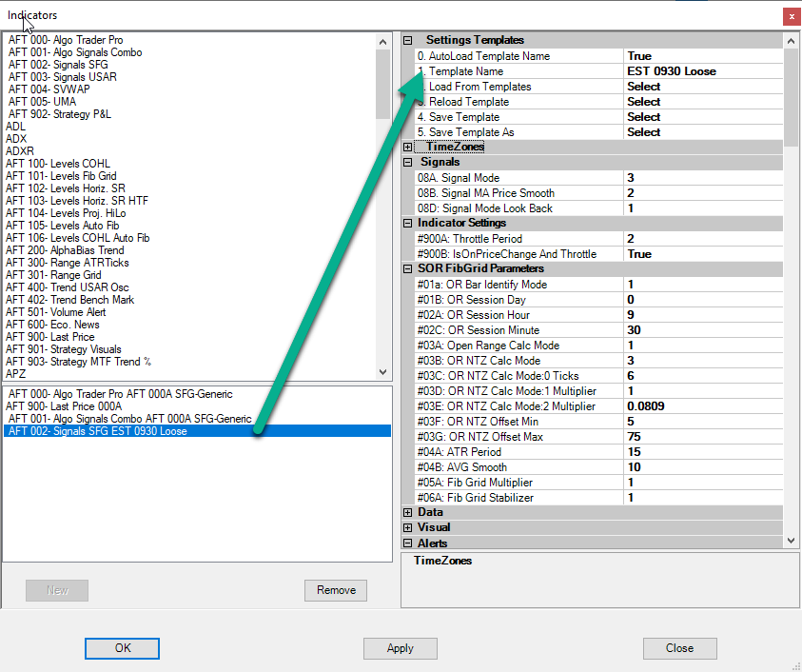Collapse the Alerts section
This screenshot has width=802, height=672.
coord(408,544)
